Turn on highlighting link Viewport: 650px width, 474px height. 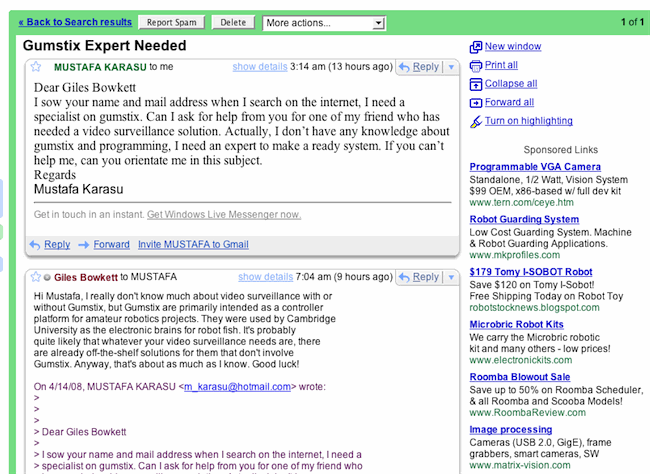529,121
